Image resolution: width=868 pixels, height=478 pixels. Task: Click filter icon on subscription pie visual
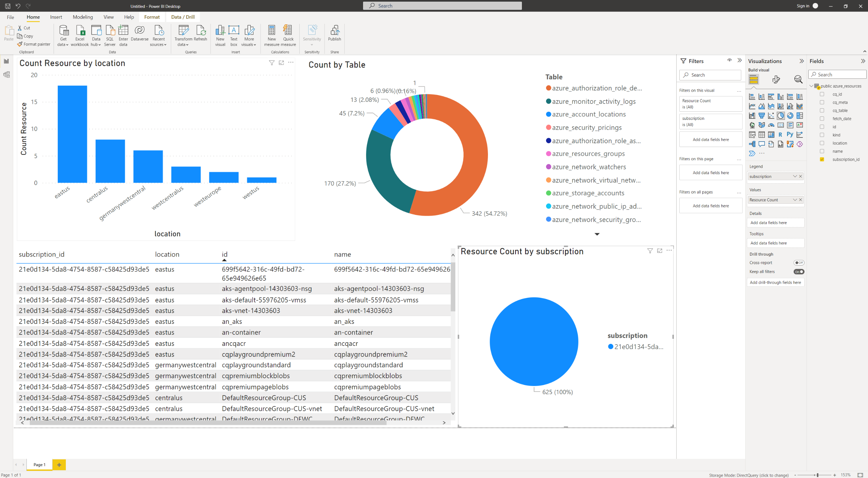click(650, 251)
